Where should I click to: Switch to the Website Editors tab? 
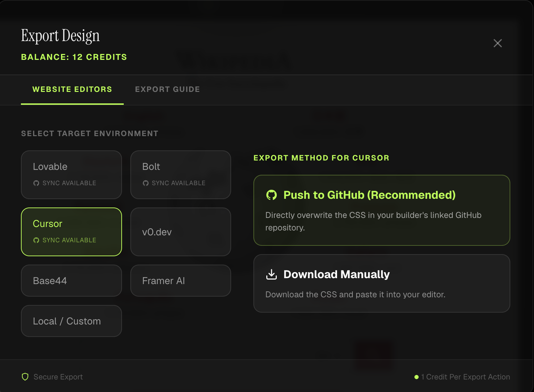click(72, 89)
